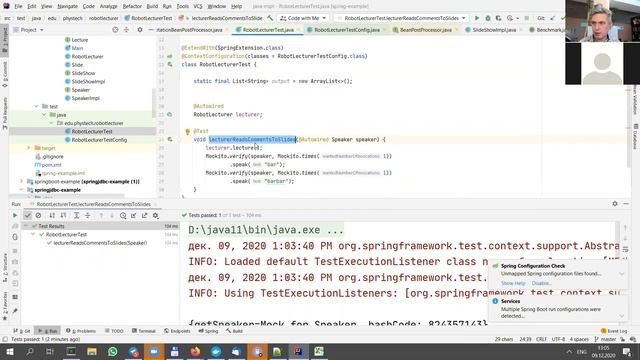
Task: Import tests from file icon
Action: click(x=133, y=216)
